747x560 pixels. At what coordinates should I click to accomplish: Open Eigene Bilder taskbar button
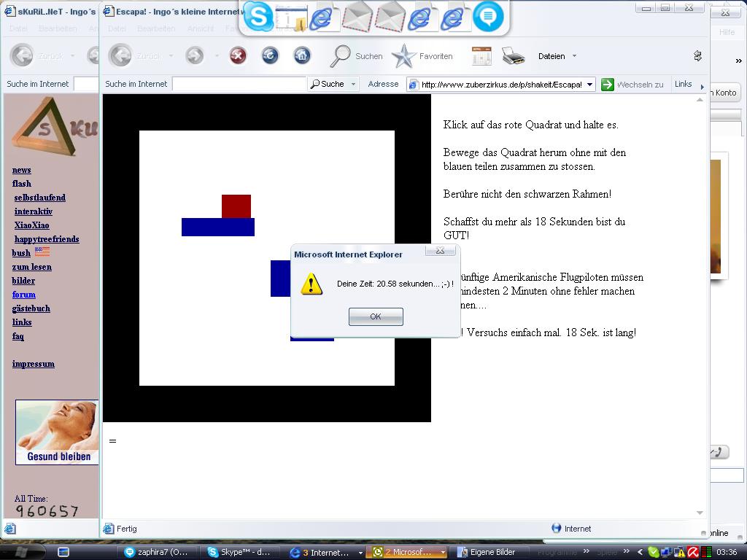click(488, 552)
